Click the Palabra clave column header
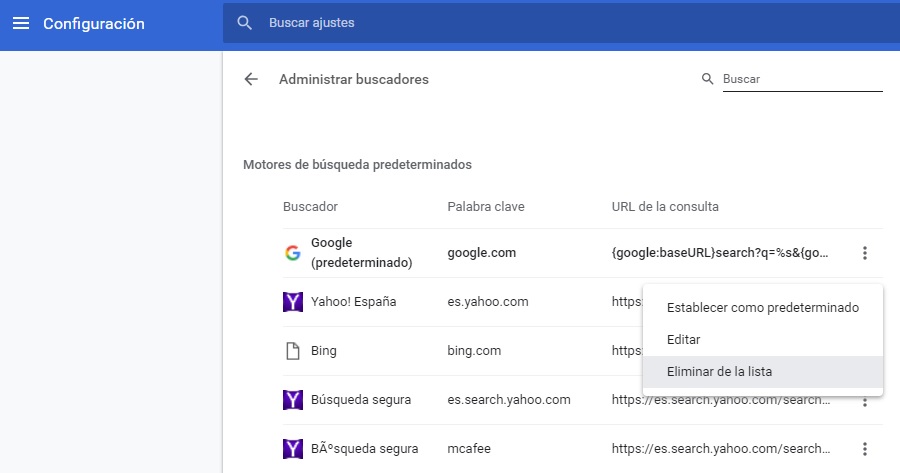 point(486,207)
